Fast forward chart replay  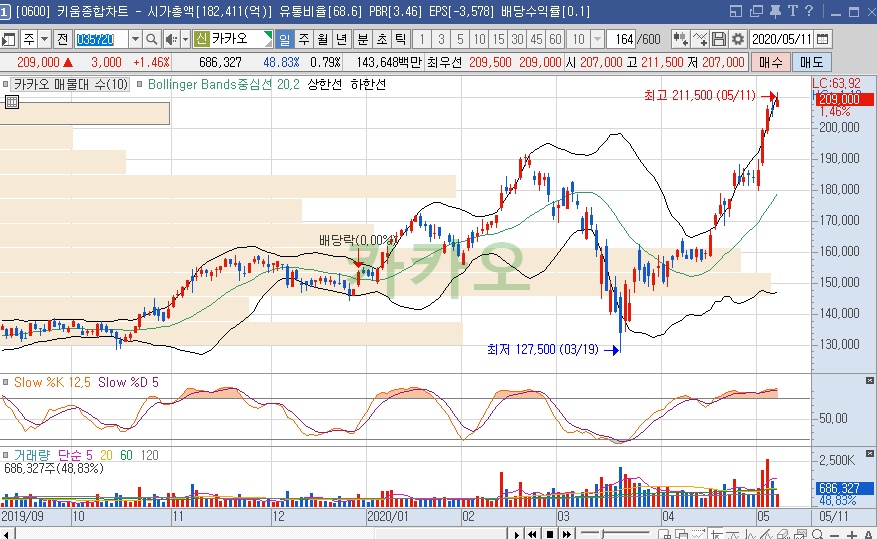(567, 534)
